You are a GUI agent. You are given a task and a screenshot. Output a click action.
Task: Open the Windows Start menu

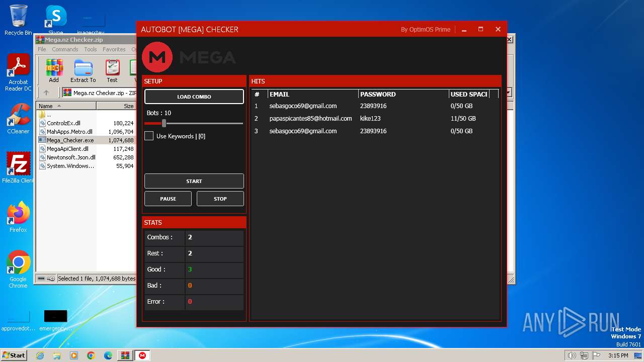pos(14,355)
